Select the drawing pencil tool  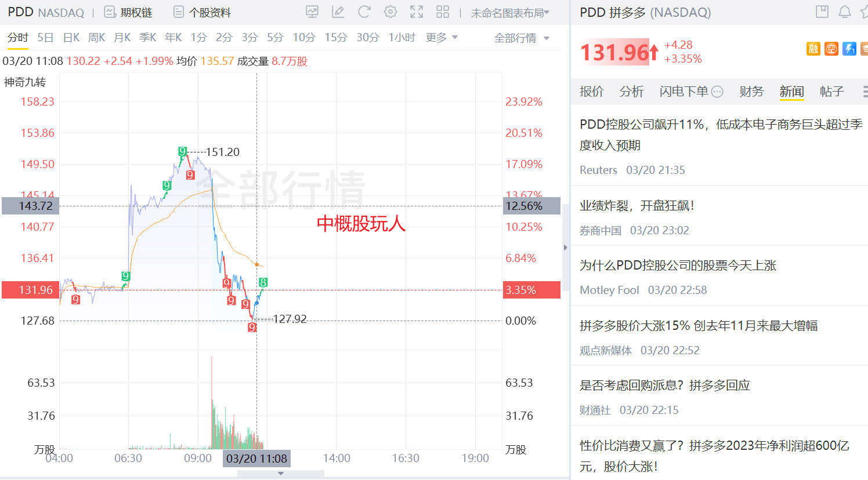click(x=338, y=12)
